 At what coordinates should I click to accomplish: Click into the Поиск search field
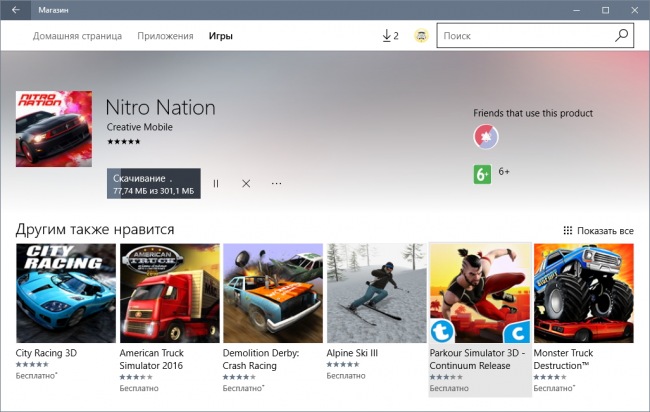[535, 36]
